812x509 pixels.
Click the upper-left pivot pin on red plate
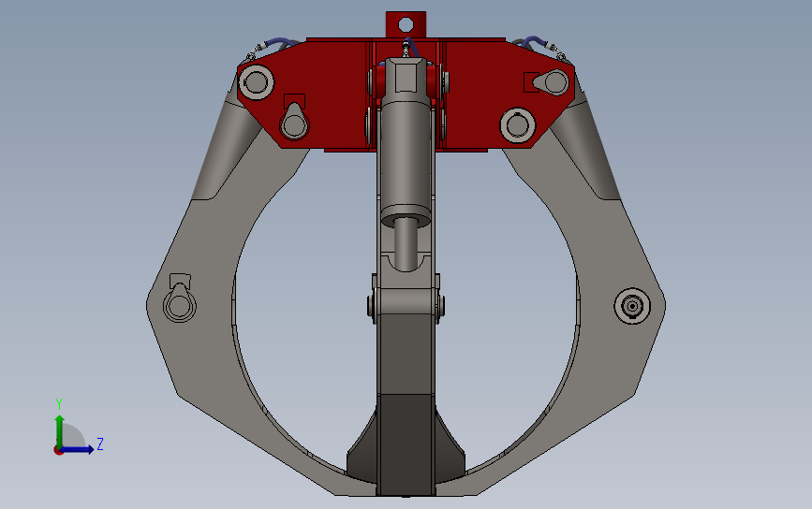click(x=256, y=82)
